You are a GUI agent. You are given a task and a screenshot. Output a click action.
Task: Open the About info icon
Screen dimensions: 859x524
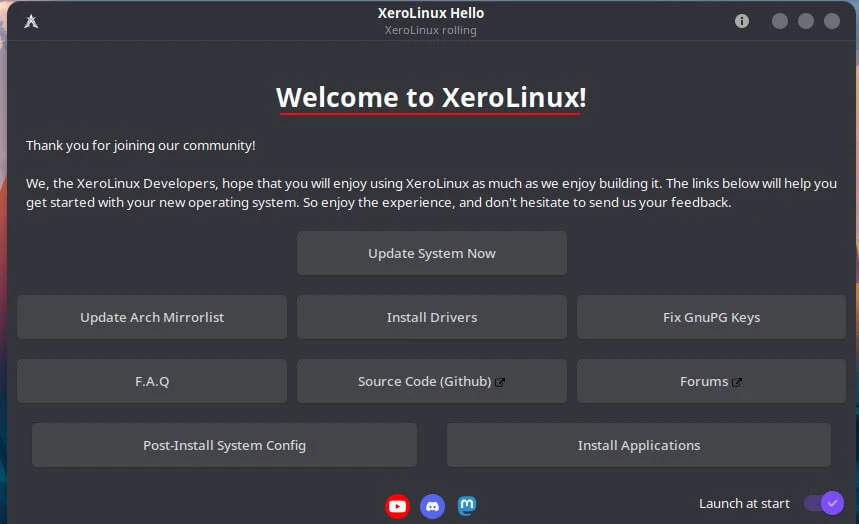(742, 21)
